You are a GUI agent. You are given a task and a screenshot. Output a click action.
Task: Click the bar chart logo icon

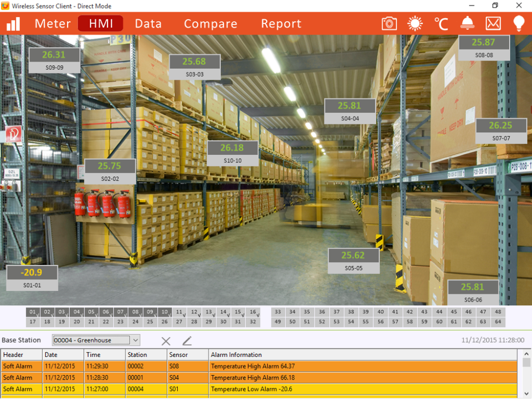pos(13,23)
